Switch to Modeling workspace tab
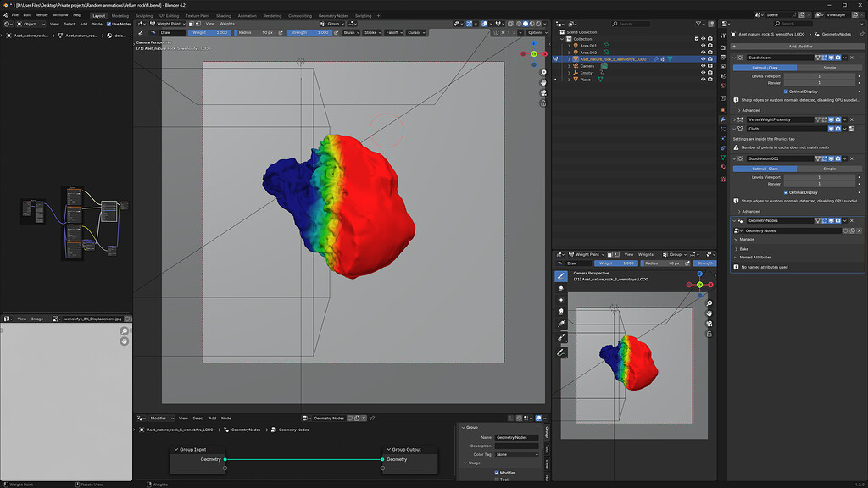868x488 pixels. [x=120, y=16]
